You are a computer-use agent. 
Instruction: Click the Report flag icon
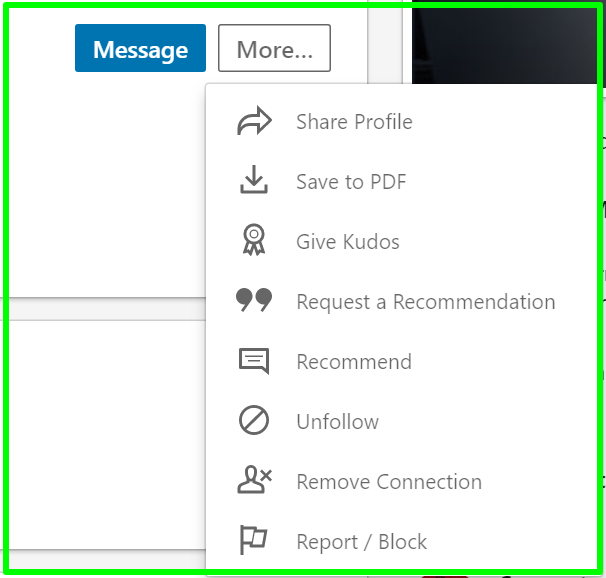pyautogui.click(x=253, y=540)
